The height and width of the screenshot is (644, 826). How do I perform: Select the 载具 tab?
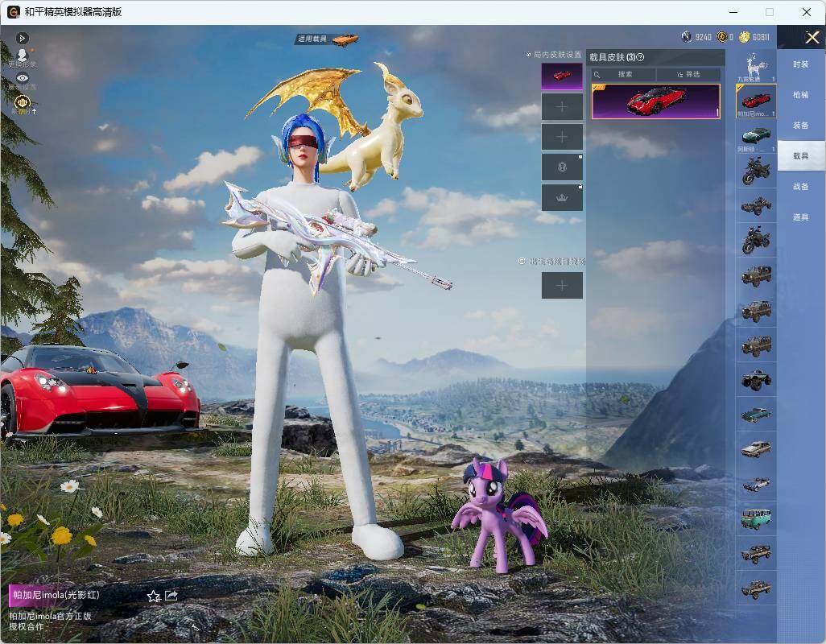click(801, 156)
